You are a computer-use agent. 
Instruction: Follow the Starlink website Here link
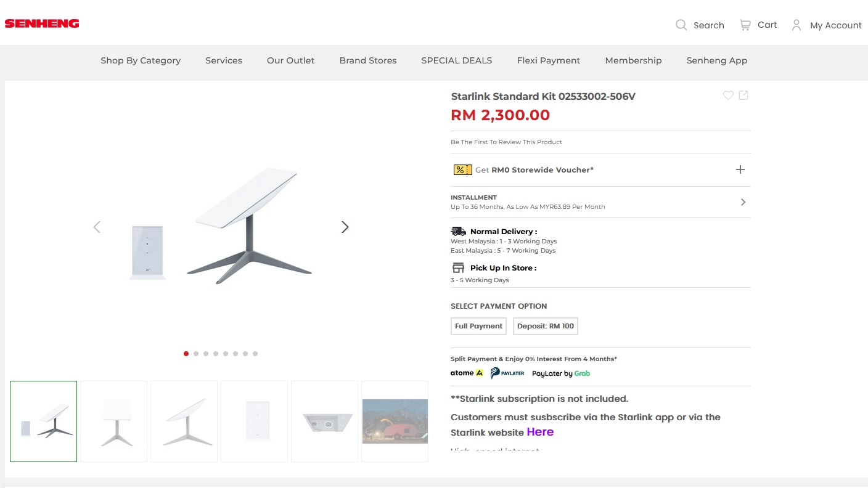pos(540,432)
